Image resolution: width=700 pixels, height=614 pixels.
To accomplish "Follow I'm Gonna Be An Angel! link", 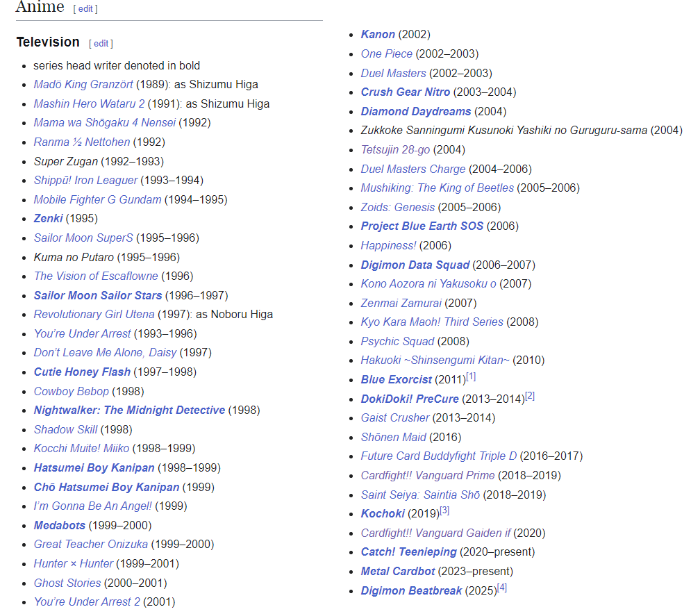I will pyautogui.click(x=93, y=506).
